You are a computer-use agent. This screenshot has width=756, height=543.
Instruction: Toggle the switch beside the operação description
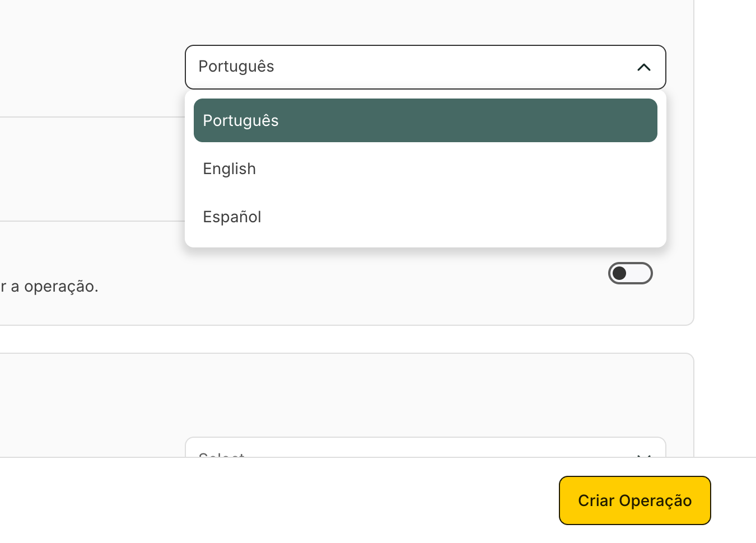coord(631,273)
